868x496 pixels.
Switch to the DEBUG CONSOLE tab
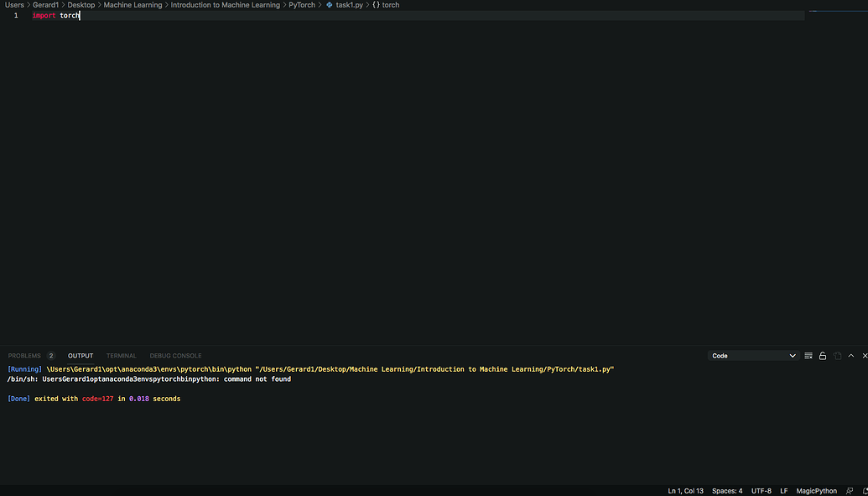175,356
